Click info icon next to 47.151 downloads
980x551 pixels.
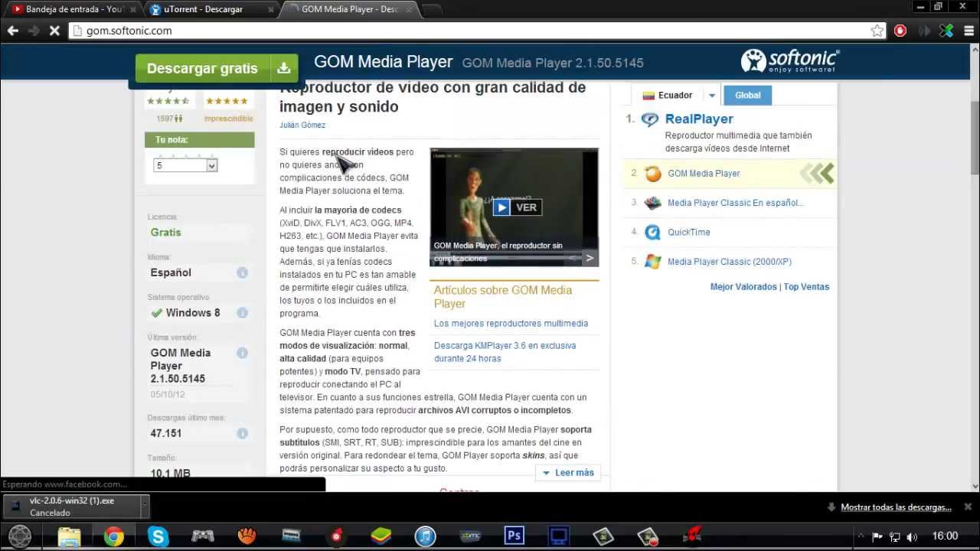242,433
